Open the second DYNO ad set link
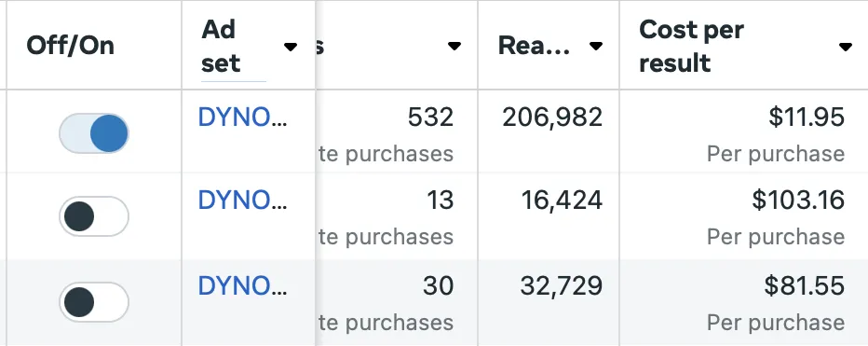Screen dimensions: 868x346 click(x=242, y=201)
